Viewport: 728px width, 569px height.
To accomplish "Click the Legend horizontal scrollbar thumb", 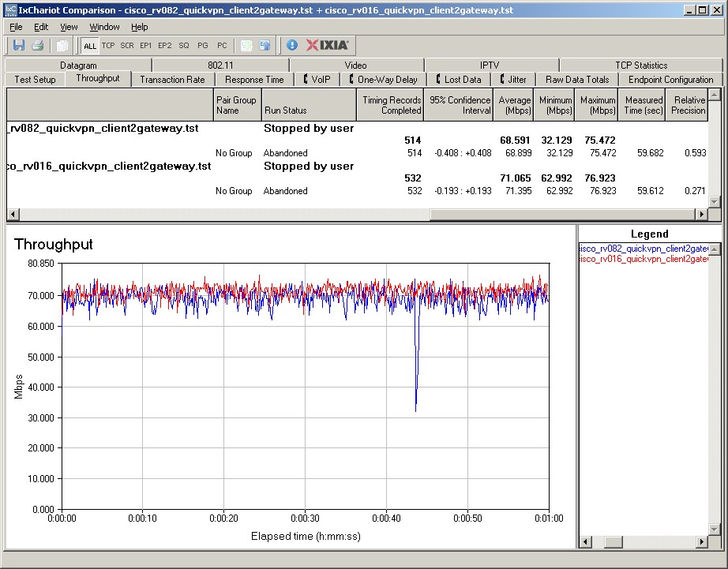I will [613, 541].
